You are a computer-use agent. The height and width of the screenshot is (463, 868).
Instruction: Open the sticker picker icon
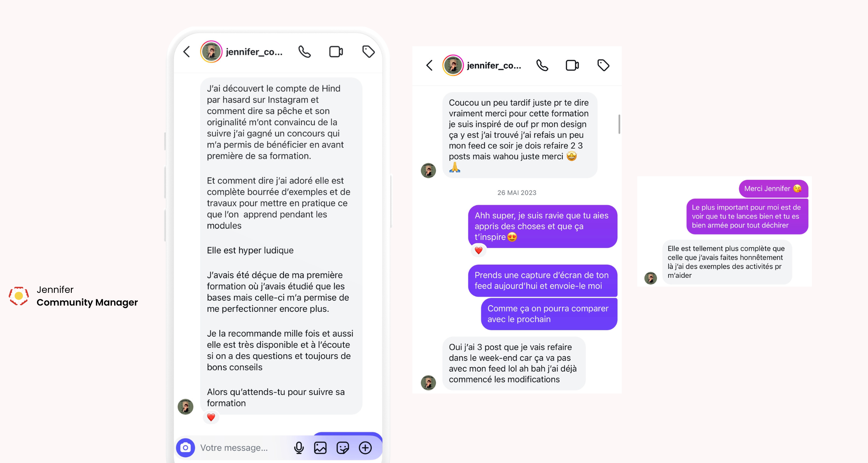pyautogui.click(x=343, y=448)
